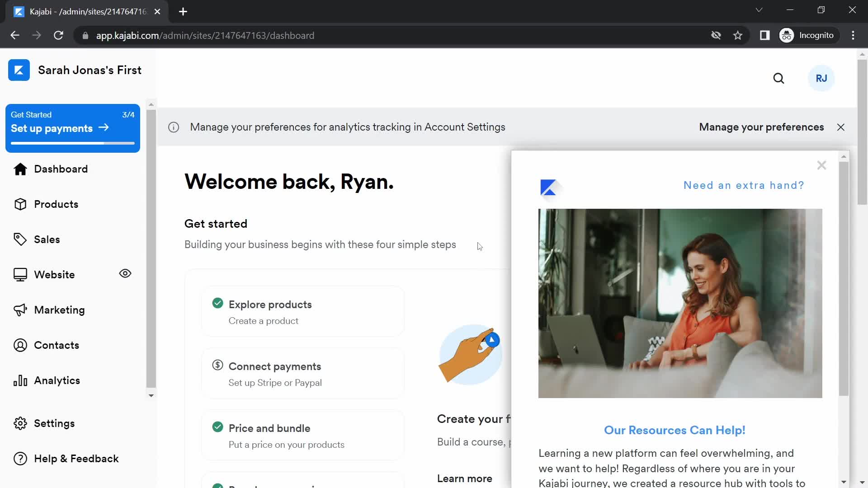Click Learn more about course creation
This screenshot has width=868, height=488.
point(464,479)
